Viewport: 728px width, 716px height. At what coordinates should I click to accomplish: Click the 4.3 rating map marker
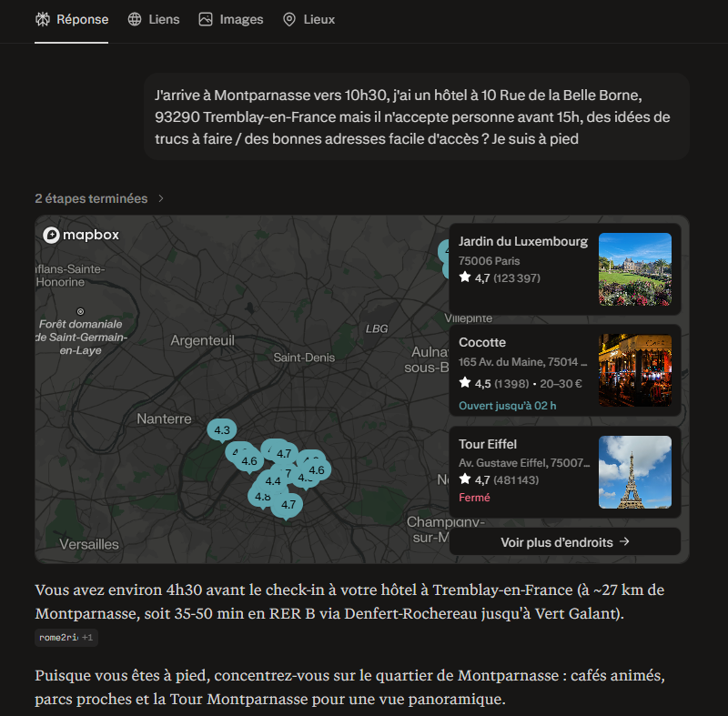pos(221,429)
